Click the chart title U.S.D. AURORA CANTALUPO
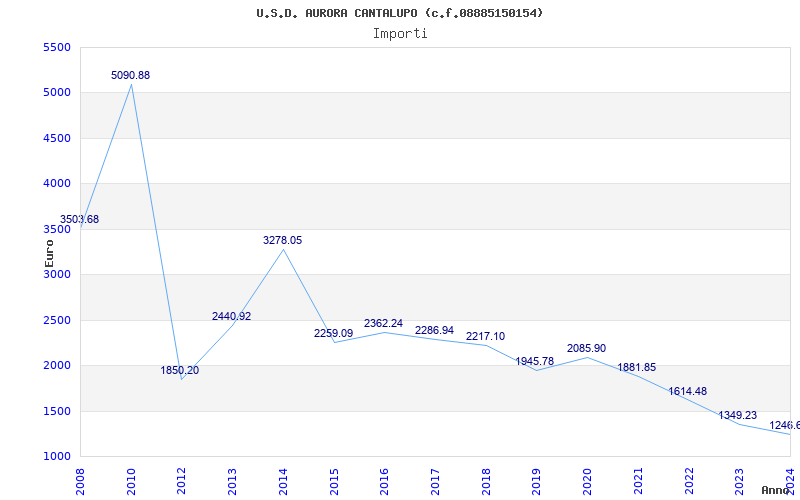800x500 pixels. 400,13
